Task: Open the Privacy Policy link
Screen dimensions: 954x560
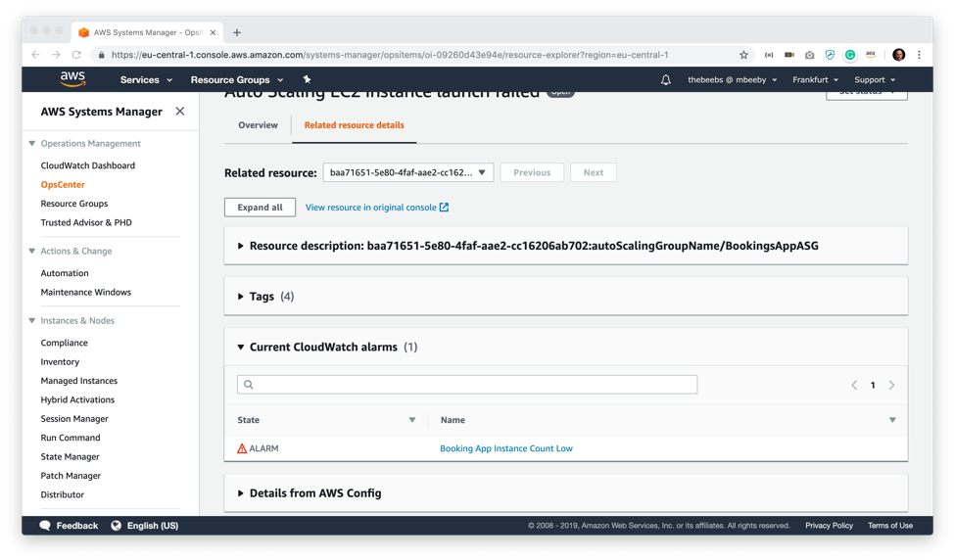Action: click(829, 526)
